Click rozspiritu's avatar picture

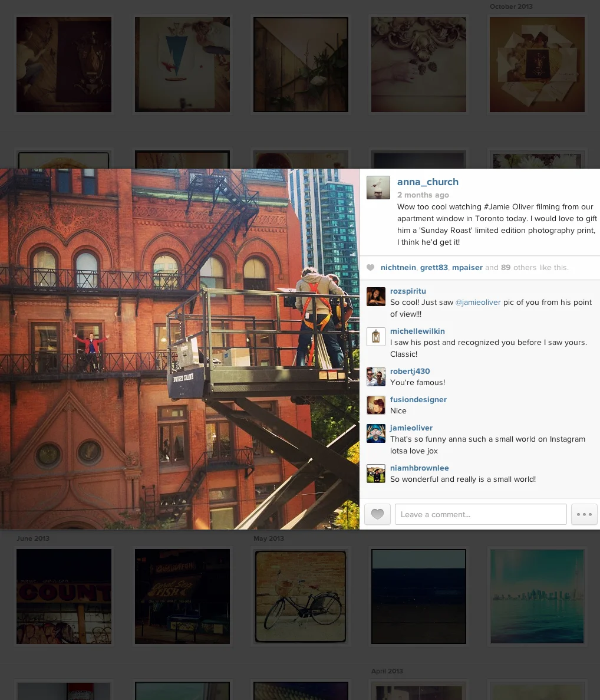(375, 297)
